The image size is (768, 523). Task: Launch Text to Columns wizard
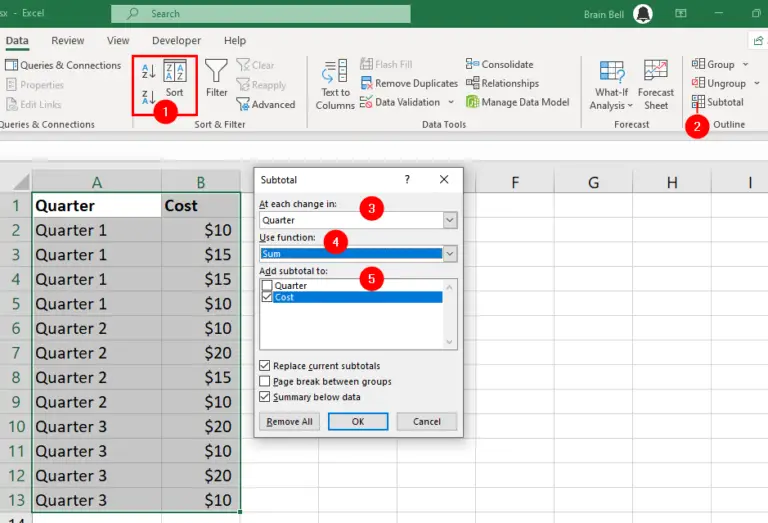335,85
